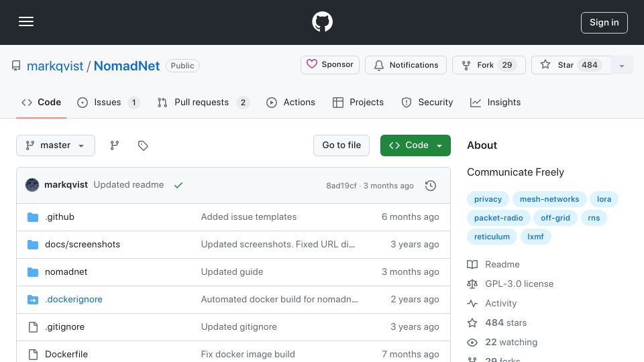Image resolution: width=644 pixels, height=362 pixels.
Task: Fork the repository
Action: click(489, 65)
